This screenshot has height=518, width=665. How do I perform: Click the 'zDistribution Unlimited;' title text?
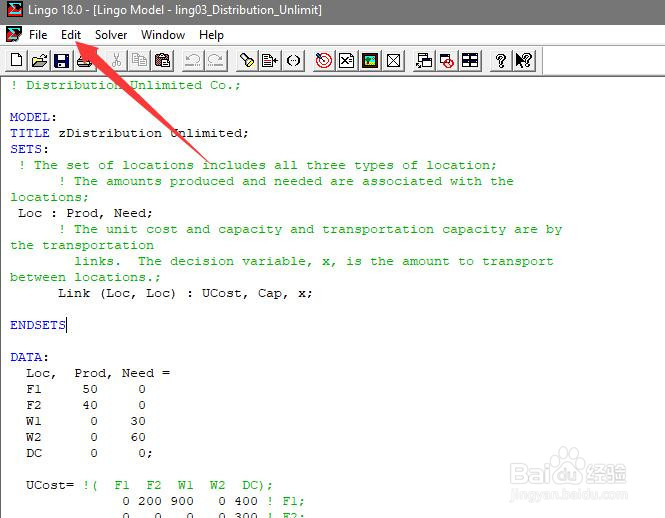153,133
